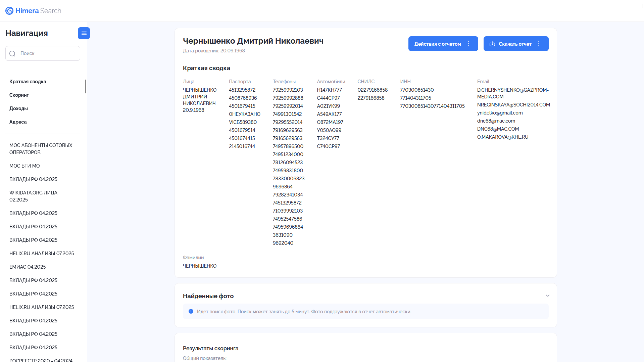Click the Краткая сводка card heading
This screenshot has height=362, width=644.
(206, 68)
